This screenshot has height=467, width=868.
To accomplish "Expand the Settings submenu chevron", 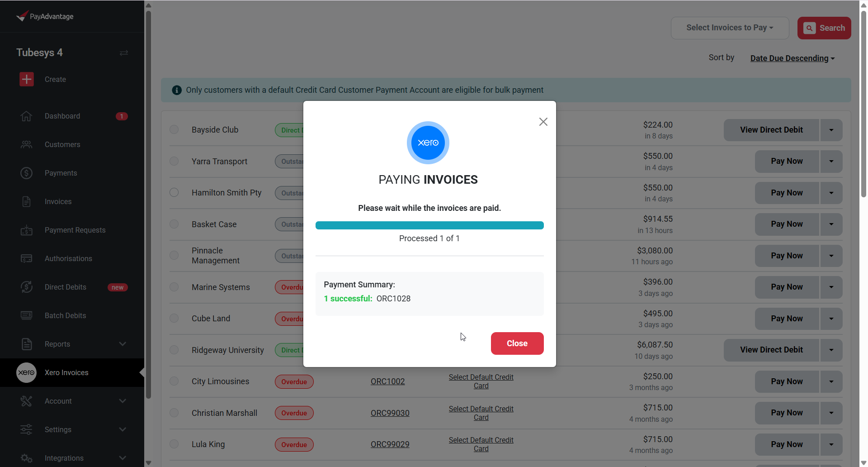I will [x=123, y=429].
